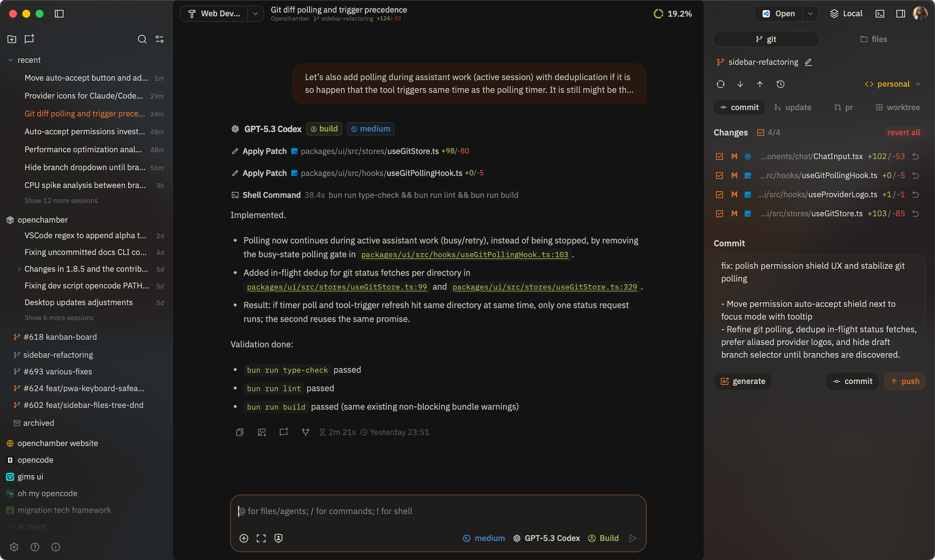Rename branch using the pencil icon
Viewport: 935px width, 560px height.
(x=809, y=62)
